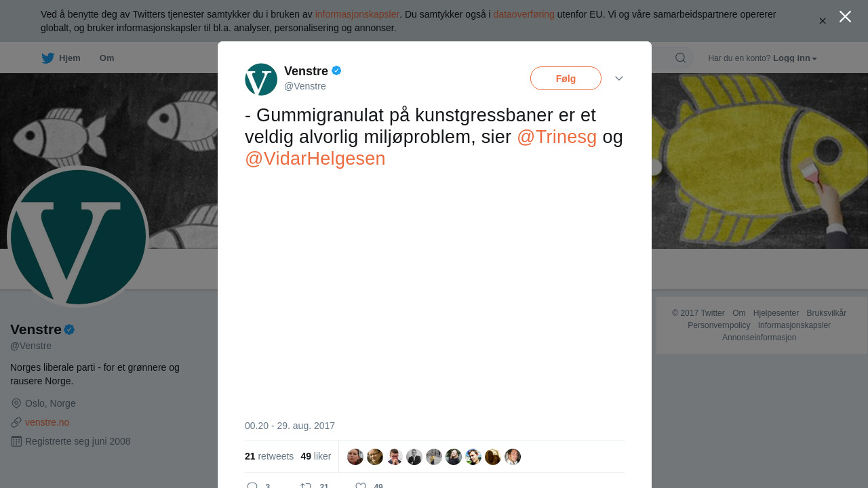The image size is (868, 488).
Task: Expand the tweet options chevron menu
Action: [x=619, y=79]
